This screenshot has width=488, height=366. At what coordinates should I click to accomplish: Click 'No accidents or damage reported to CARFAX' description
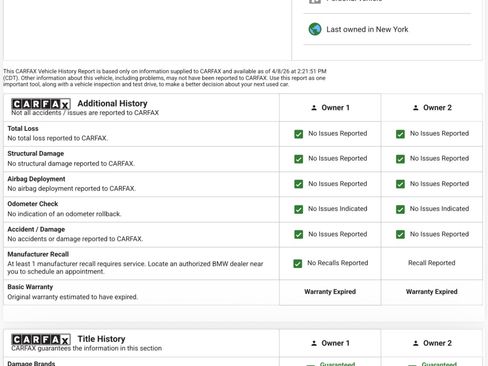pos(75,239)
